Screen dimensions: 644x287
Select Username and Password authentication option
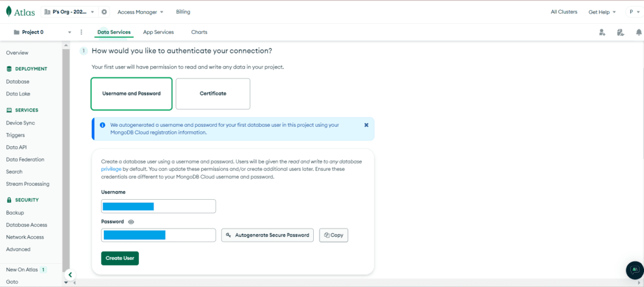pyautogui.click(x=131, y=94)
